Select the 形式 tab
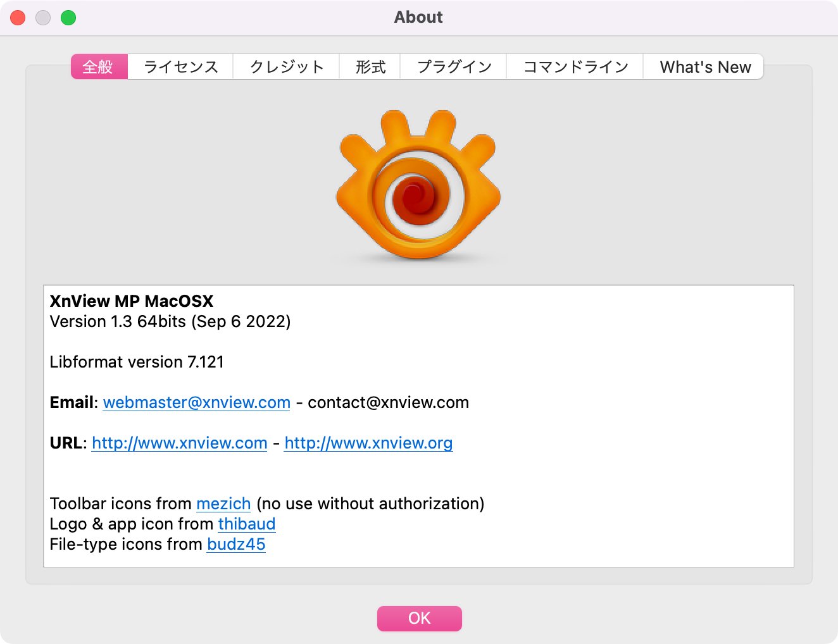Viewport: 838px width, 644px height. pos(370,66)
